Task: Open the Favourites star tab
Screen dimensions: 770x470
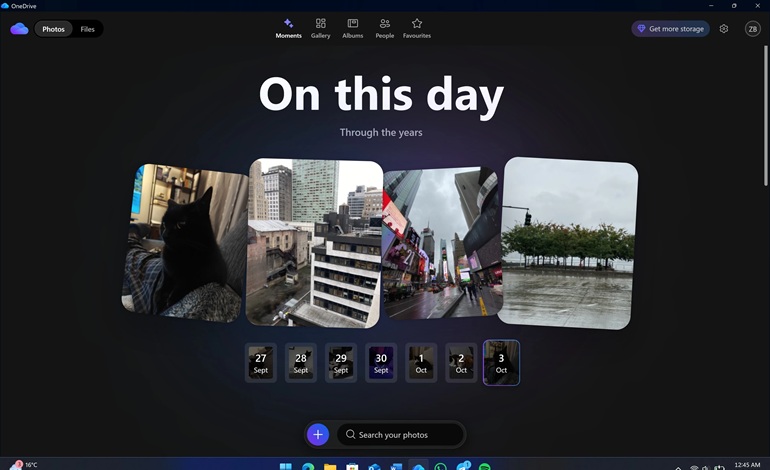Action: (x=417, y=28)
